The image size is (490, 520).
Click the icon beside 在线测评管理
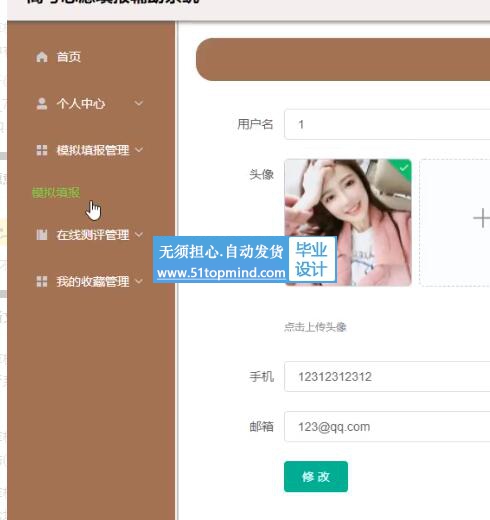click(42, 235)
